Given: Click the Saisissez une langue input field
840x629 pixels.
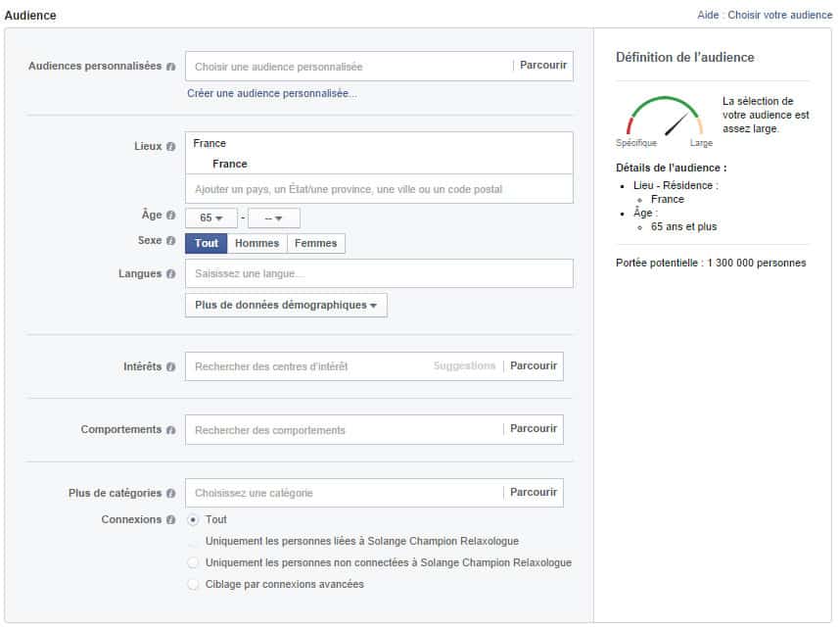Looking at the screenshot, I should [379, 273].
